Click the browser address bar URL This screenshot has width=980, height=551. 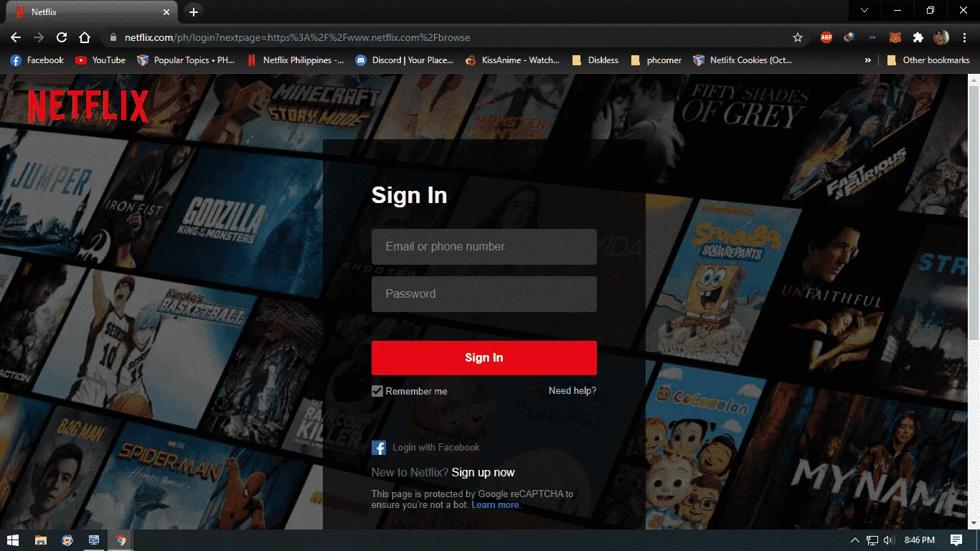tap(297, 37)
